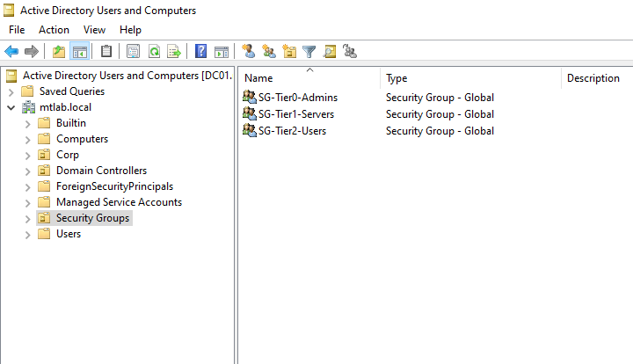Screen dimensions: 633x364
Task: Toggle the Show/Hide Action Pane icon
Action: 222,52
